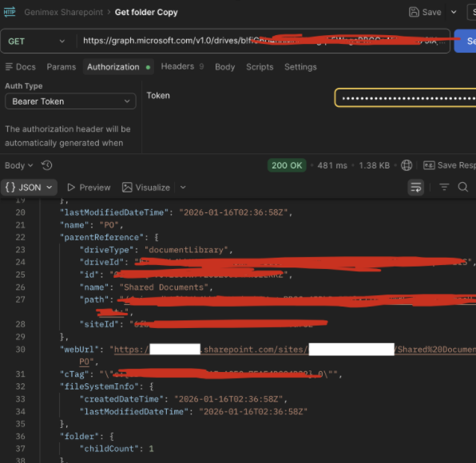Open the response Body dropdown
This screenshot has height=463, width=476.
(18, 165)
